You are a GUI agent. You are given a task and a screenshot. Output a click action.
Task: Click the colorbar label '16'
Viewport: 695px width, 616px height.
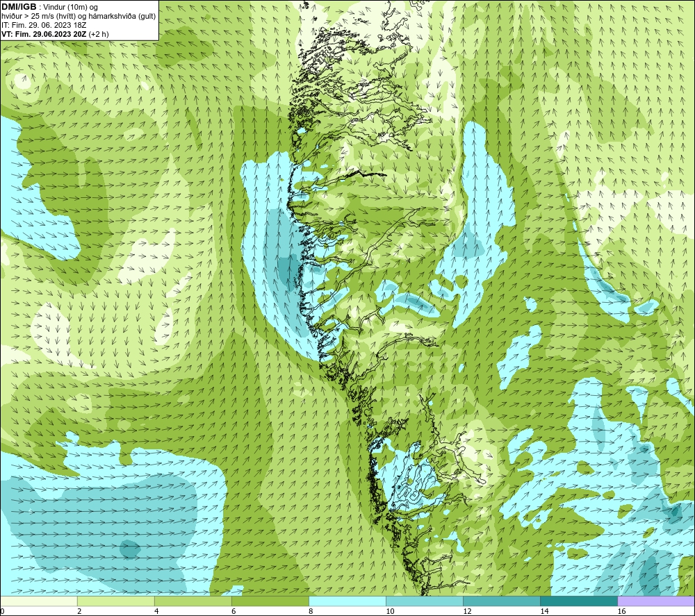(622, 612)
